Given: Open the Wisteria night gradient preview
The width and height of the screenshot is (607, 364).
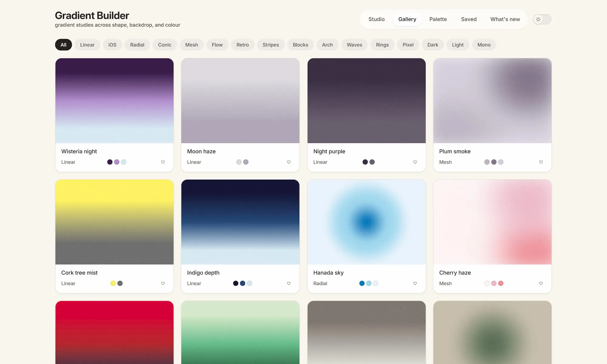Looking at the screenshot, I should click(114, 101).
